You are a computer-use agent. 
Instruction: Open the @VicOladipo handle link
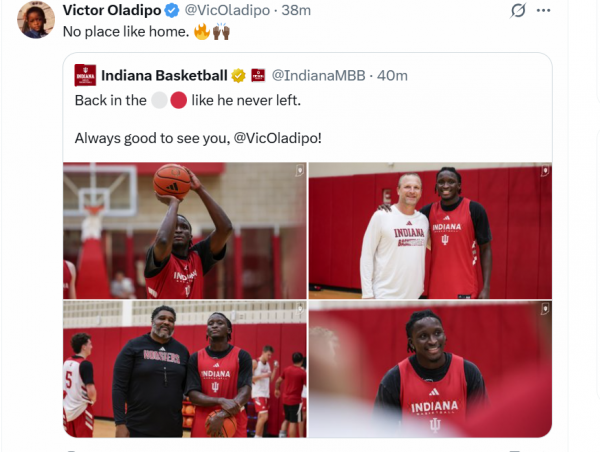[x=227, y=10]
